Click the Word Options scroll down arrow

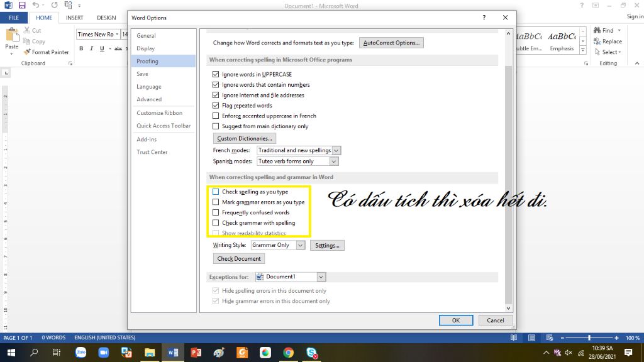tap(508, 308)
